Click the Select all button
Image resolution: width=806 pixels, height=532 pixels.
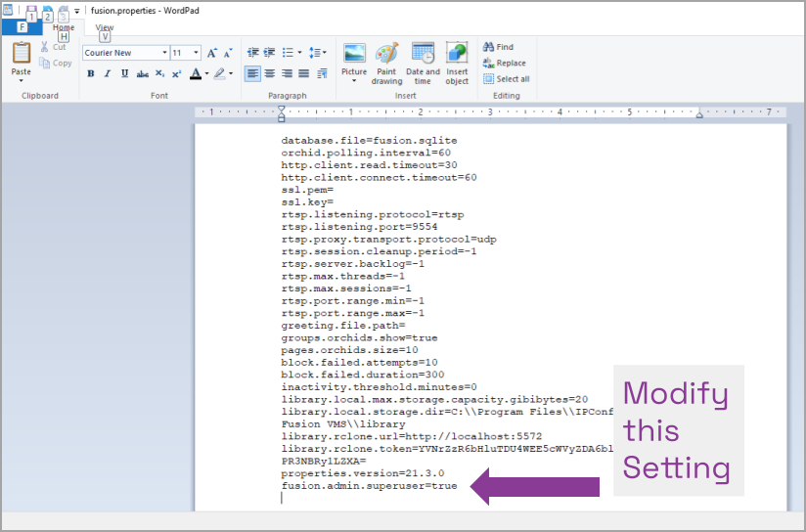coord(507,78)
